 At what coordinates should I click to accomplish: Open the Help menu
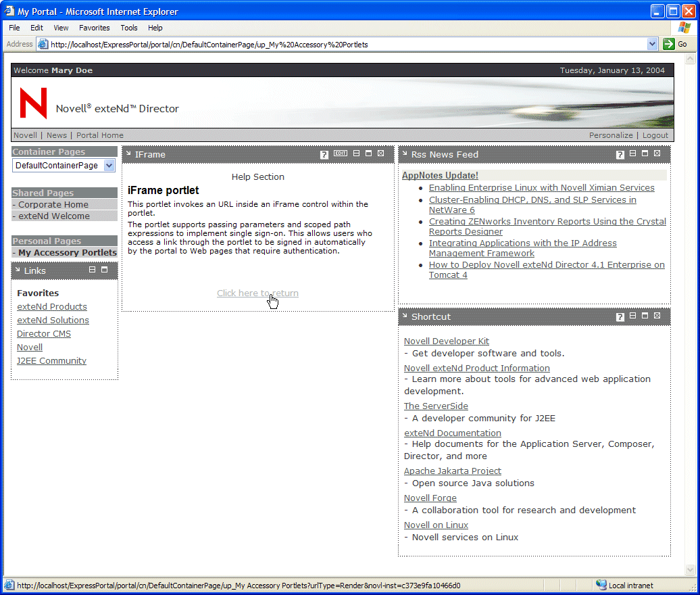click(155, 28)
